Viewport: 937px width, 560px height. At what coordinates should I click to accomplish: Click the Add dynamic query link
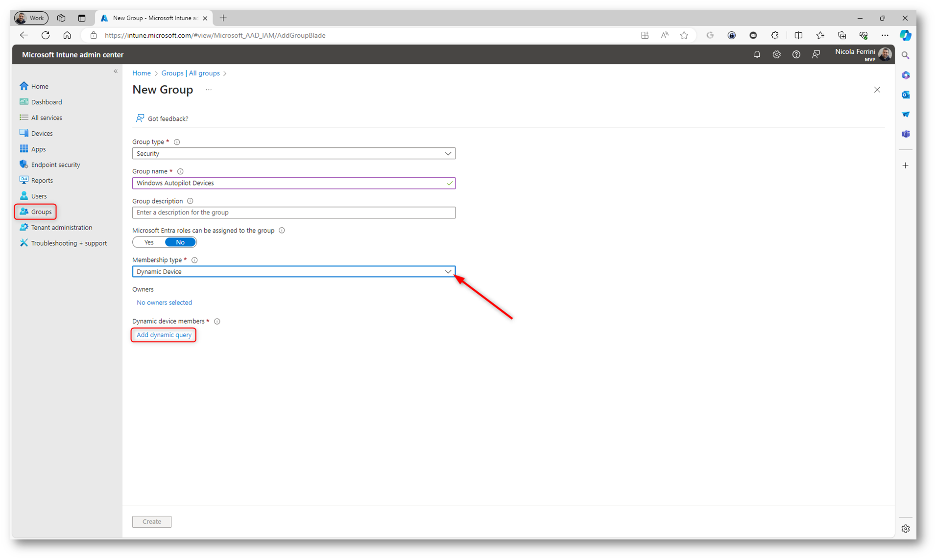164,335
